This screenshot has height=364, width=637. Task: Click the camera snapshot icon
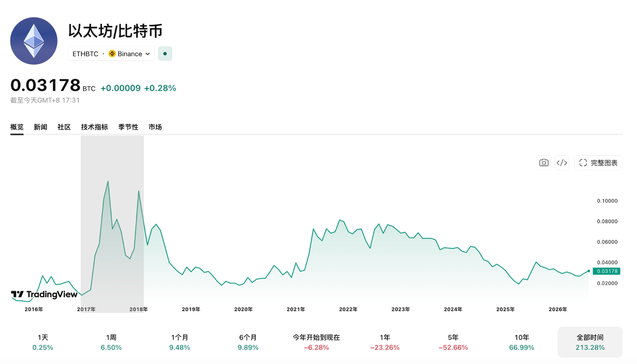pyautogui.click(x=544, y=163)
